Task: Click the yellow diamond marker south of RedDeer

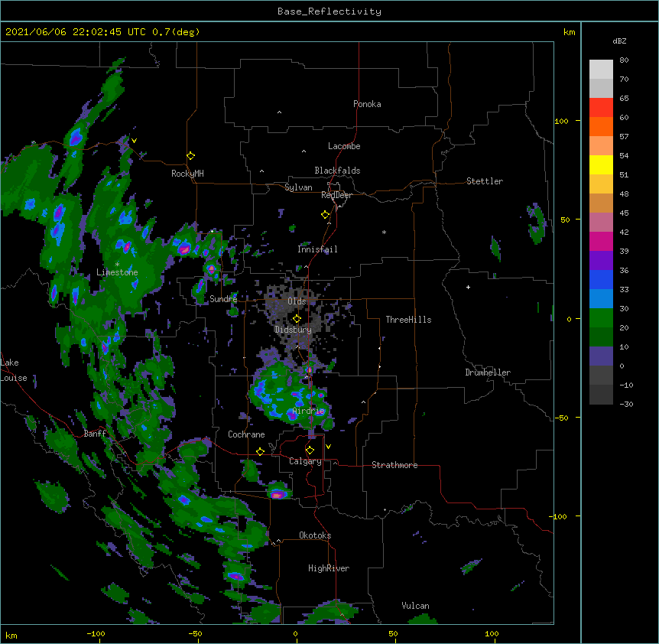Action: point(325,215)
